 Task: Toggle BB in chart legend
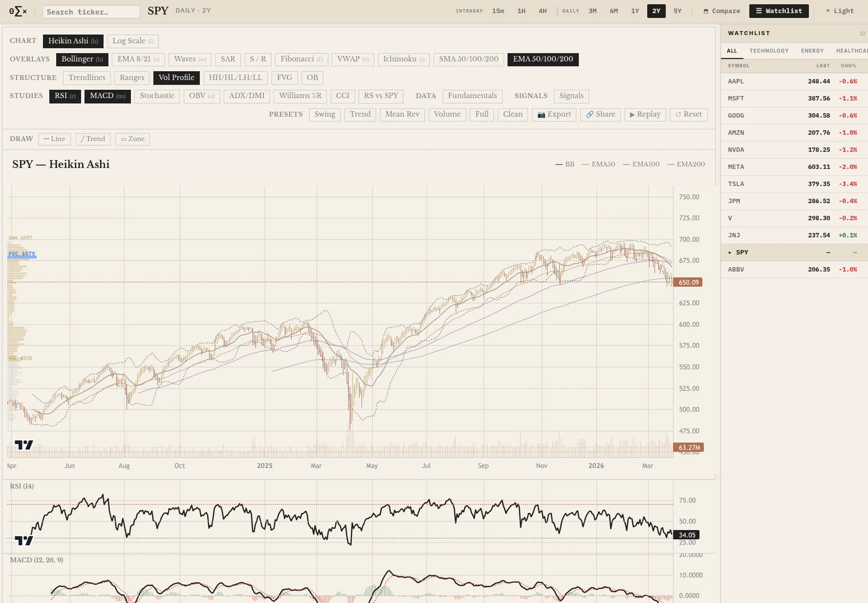coord(565,164)
